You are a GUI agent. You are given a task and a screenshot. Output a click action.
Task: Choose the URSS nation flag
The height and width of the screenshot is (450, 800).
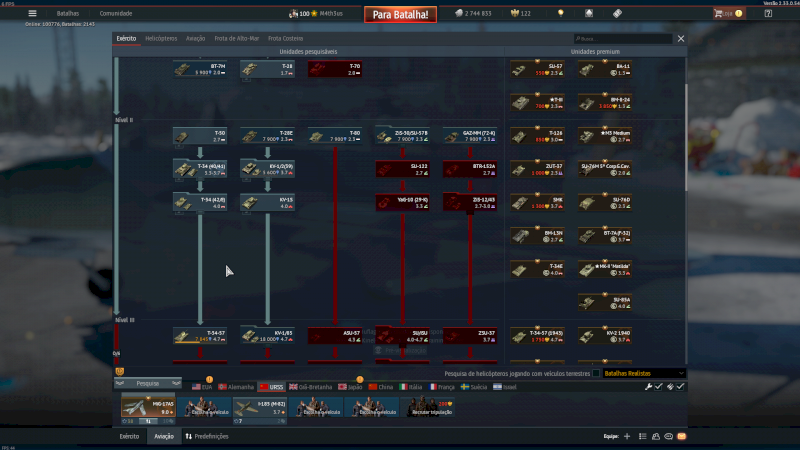tap(271, 386)
